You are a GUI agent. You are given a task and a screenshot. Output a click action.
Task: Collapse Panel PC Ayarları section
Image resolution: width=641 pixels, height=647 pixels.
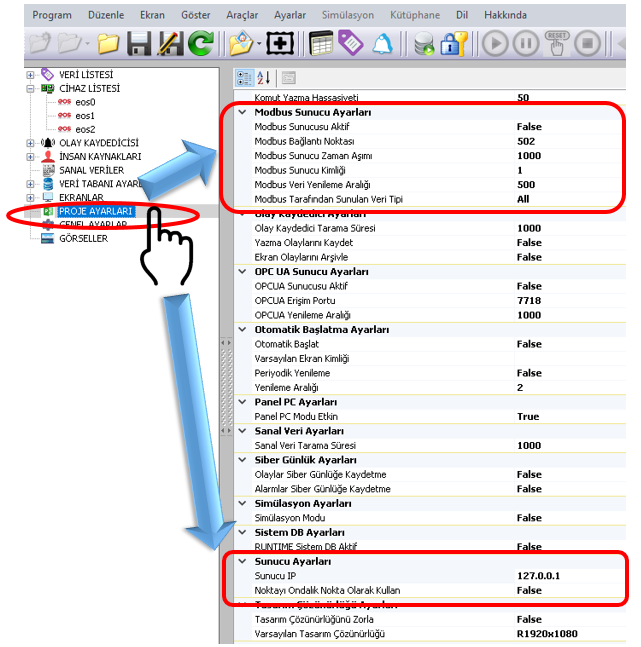(x=243, y=401)
